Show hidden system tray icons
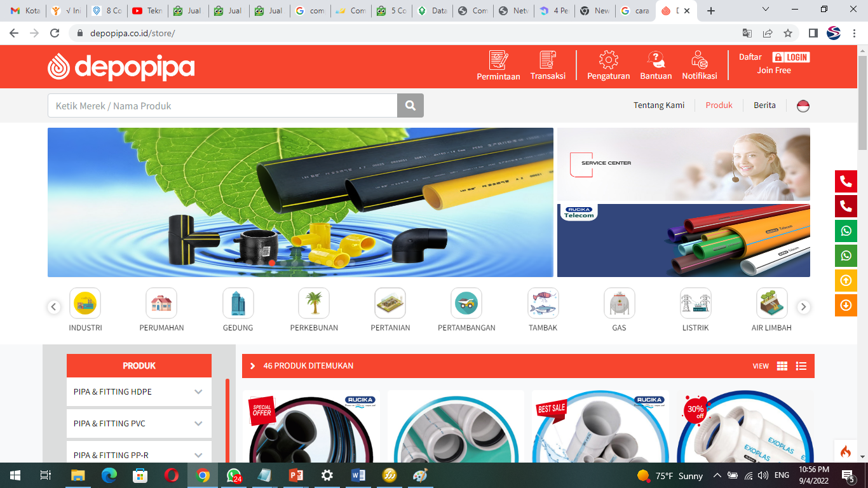The width and height of the screenshot is (868, 488). (x=717, y=475)
